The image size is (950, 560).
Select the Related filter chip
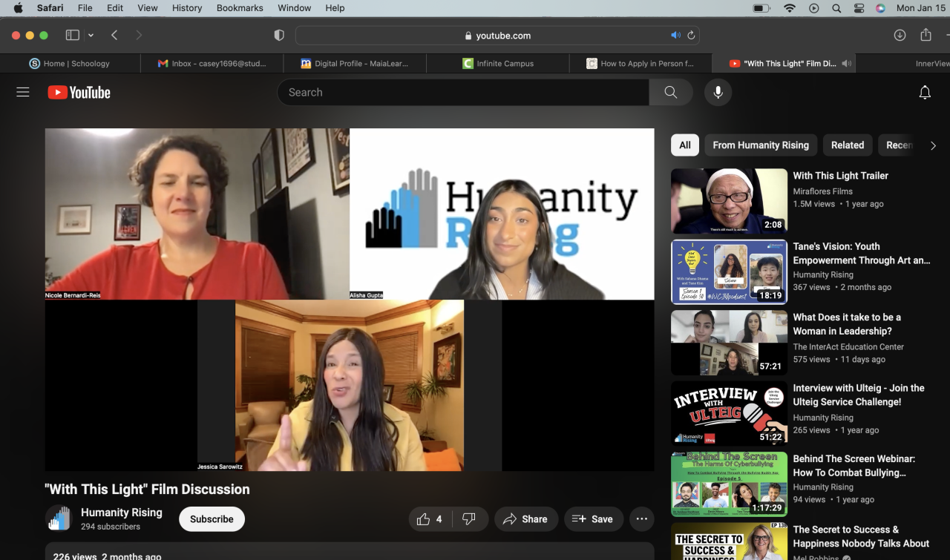[848, 145]
